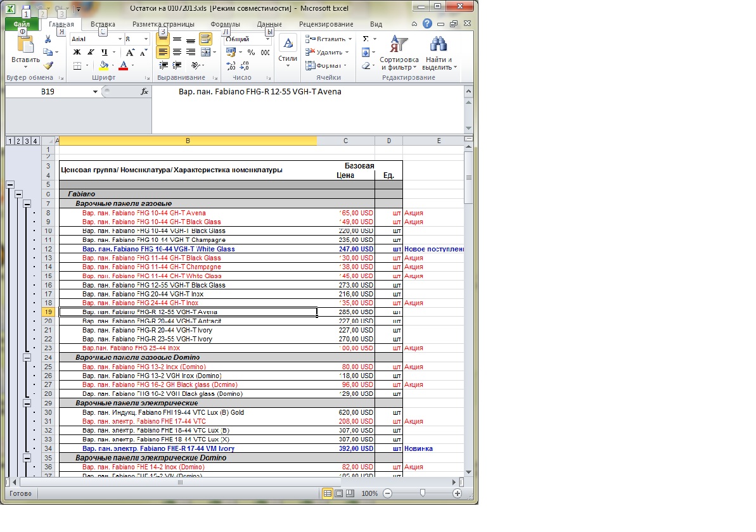The width and height of the screenshot is (756, 532).
Task: Show outline level 1
Action: [x=10, y=141]
